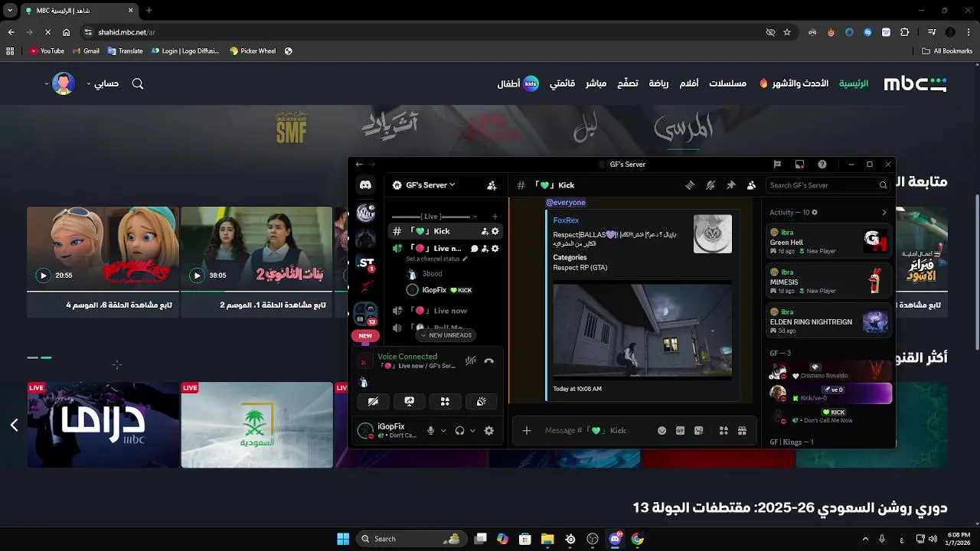Open pinned messages in Discord header
Screen dimensions: 980x551
pos(730,185)
